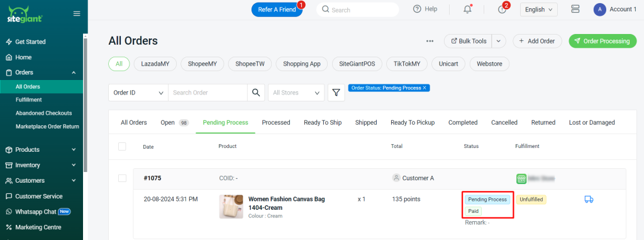Tick the select-all checkbox in the table header
This screenshot has height=240, width=644.
click(x=122, y=146)
